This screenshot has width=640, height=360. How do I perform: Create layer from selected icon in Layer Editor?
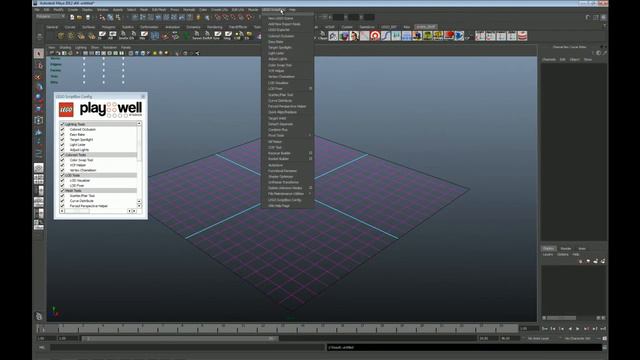[603, 261]
